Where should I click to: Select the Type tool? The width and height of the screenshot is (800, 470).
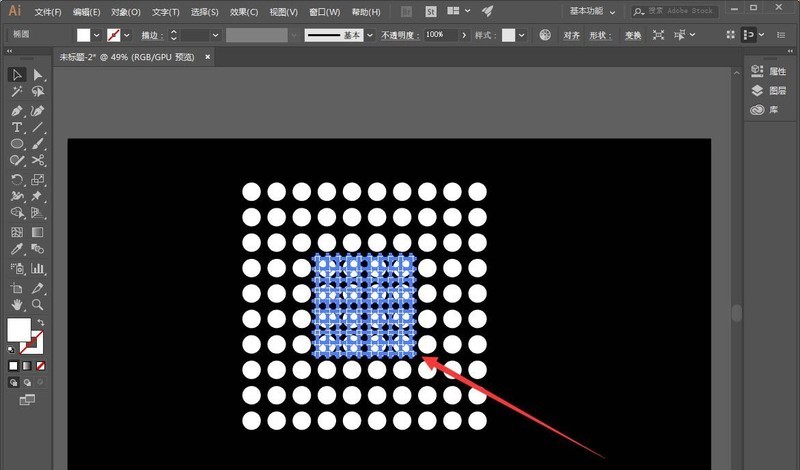17,127
